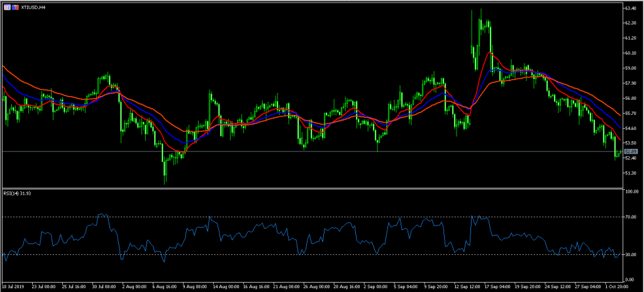Screen dimensions: 644x292
Task: Click the blue-red icon beside the XTIUSD label
Action: 15,6
